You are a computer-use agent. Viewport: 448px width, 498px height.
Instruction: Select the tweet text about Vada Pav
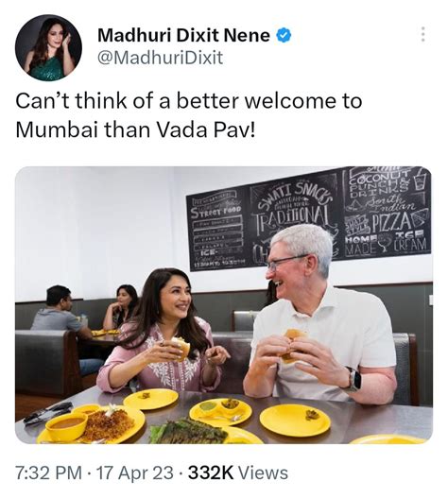point(189,115)
